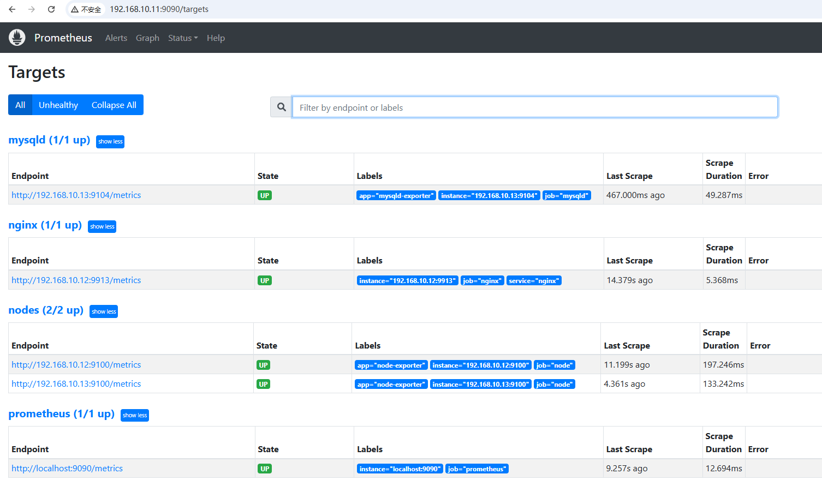Collapse mysqld section with show less
The image size is (822, 504).
click(110, 141)
